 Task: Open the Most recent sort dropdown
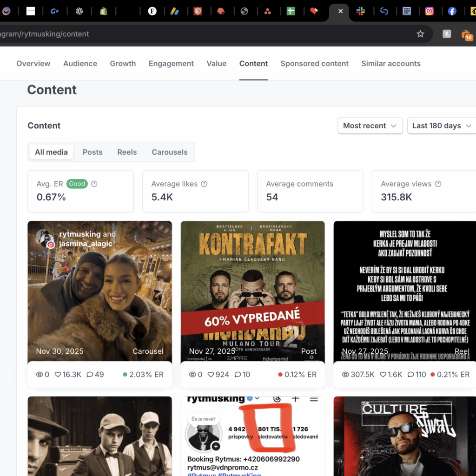(370, 126)
